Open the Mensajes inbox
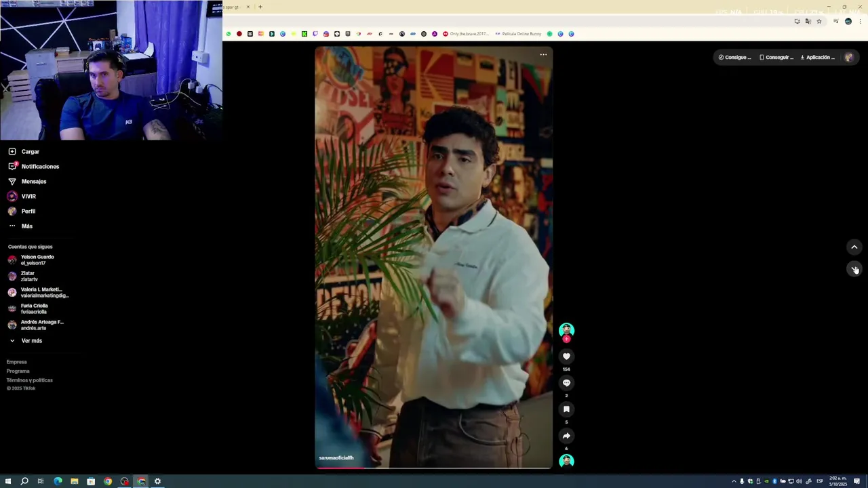This screenshot has height=488, width=868. (x=27, y=182)
